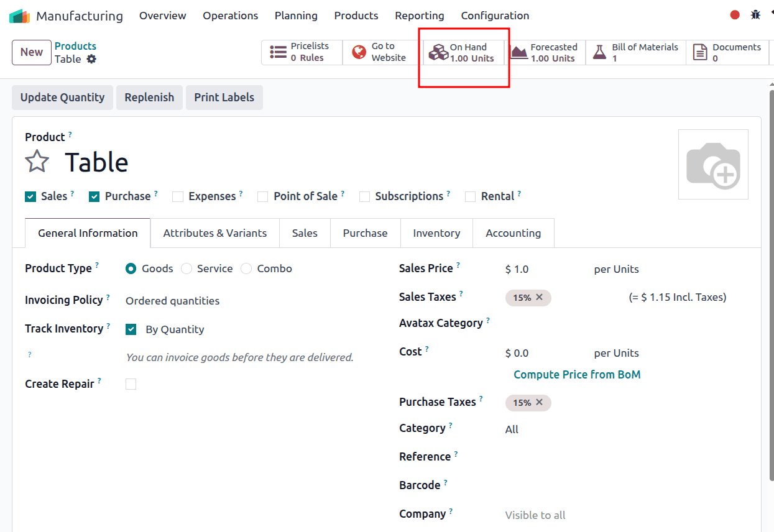
Task: Add product image via camera placeholder
Action: (713, 163)
